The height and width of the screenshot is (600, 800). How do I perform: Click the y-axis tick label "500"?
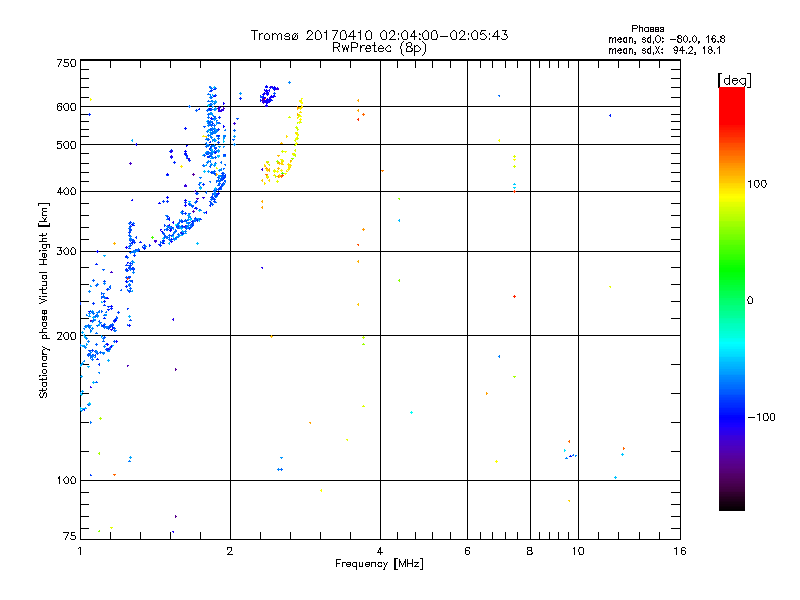click(66, 145)
